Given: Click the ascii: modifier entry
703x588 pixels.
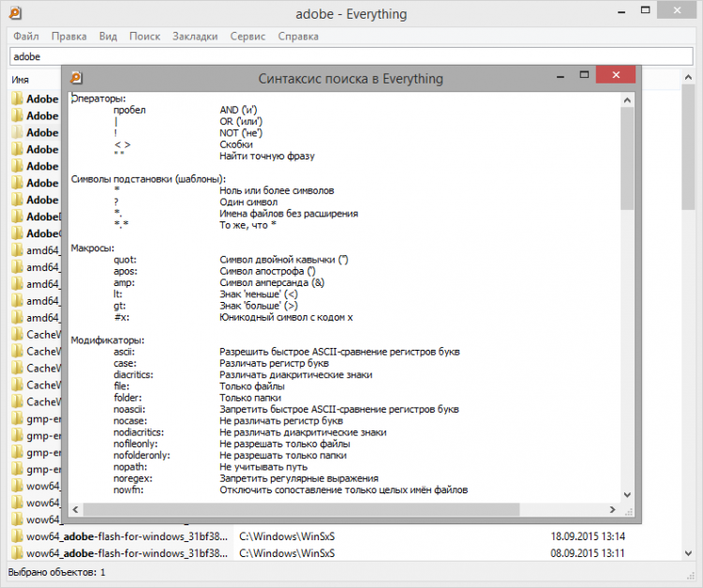Looking at the screenshot, I should click(x=124, y=352).
